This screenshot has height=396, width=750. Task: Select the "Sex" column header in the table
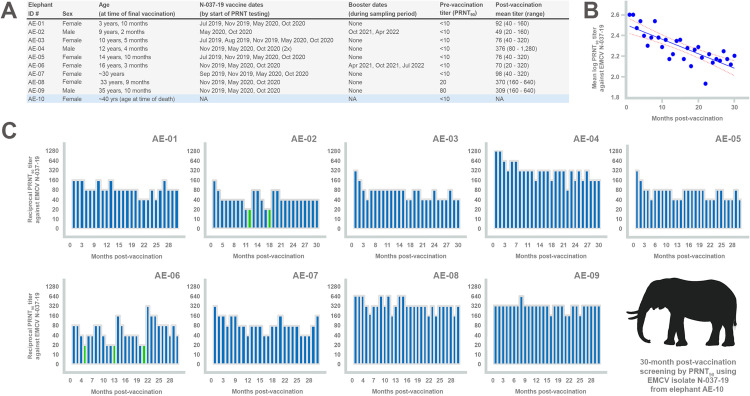tap(67, 14)
